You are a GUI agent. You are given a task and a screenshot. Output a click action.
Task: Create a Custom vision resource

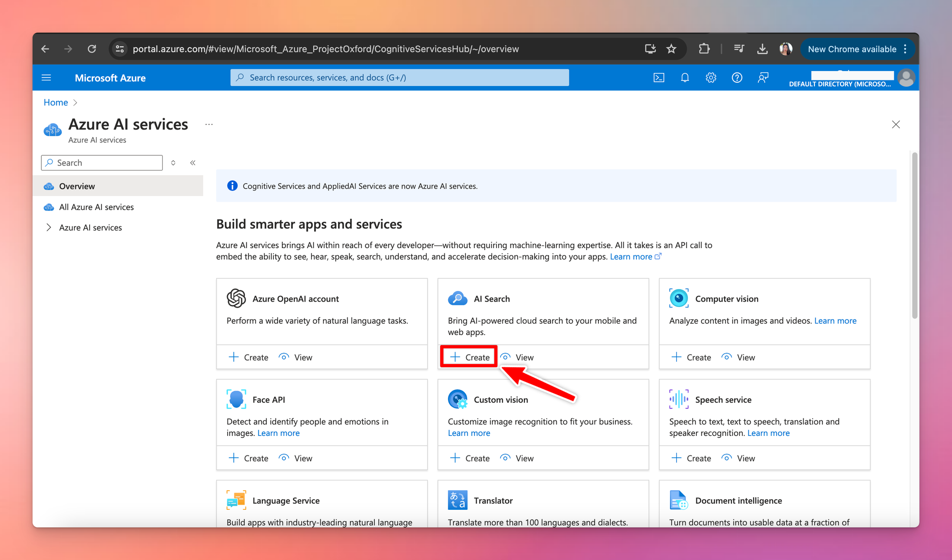tap(470, 458)
